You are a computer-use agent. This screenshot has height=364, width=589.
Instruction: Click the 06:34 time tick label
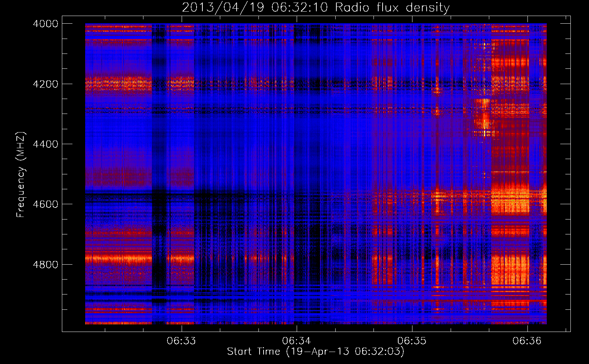tap(297, 341)
